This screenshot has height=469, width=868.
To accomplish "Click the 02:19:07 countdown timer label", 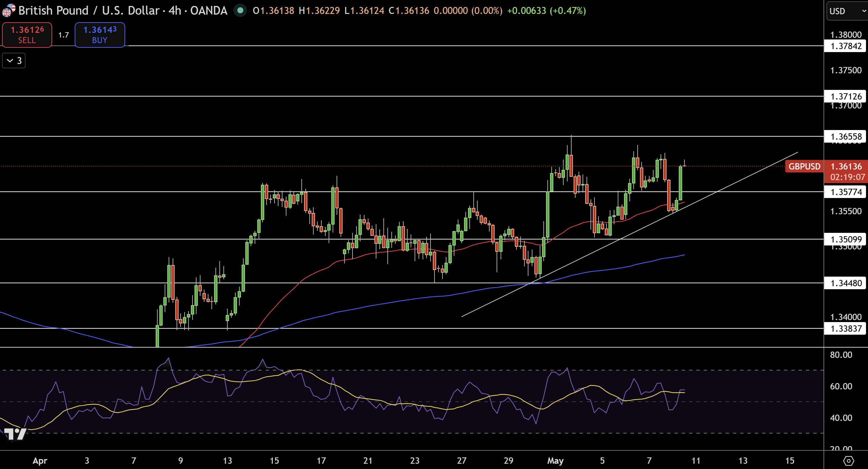I will [847, 177].
